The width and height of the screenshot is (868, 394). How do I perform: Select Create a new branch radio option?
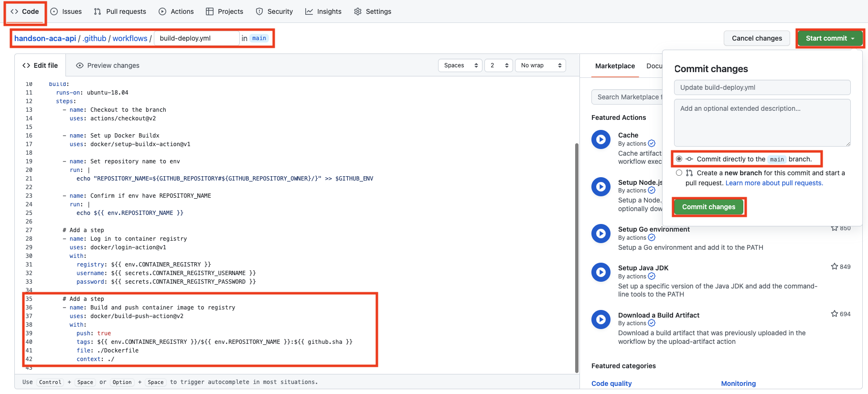click(679, 173)
